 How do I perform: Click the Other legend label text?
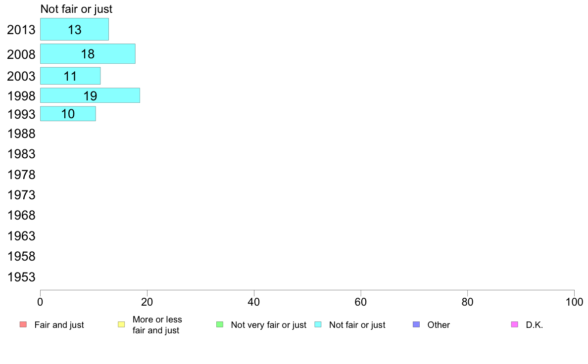click(439, 325)
